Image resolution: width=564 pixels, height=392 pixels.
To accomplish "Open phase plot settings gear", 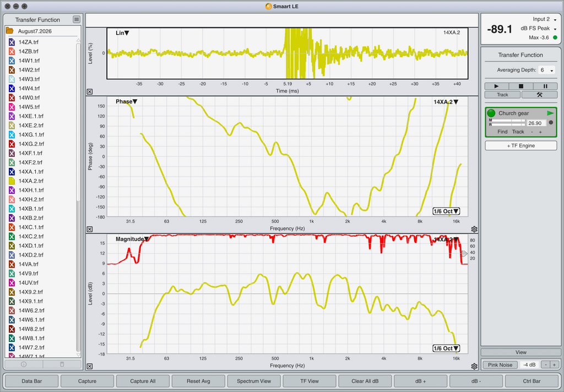I will [x=474, y=229].
